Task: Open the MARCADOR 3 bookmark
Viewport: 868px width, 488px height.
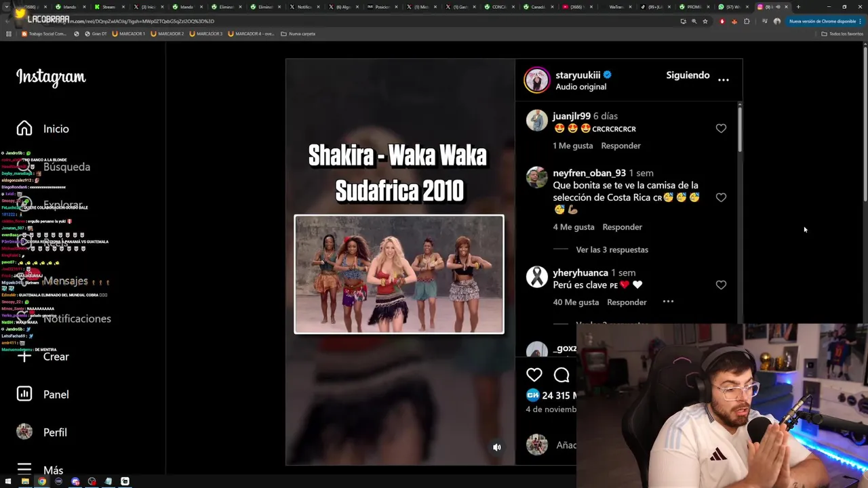Action: pos(207,33)
